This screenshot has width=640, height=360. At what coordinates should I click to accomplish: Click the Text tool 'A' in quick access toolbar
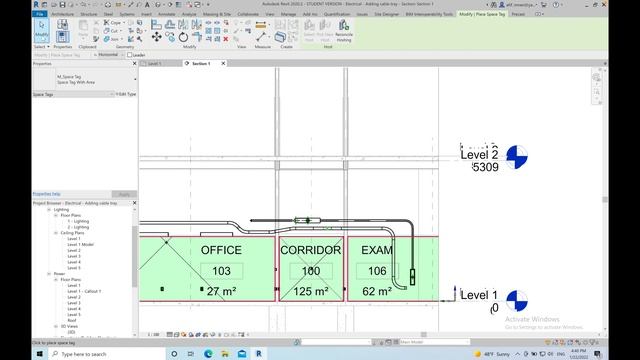(x=147, y=4)
